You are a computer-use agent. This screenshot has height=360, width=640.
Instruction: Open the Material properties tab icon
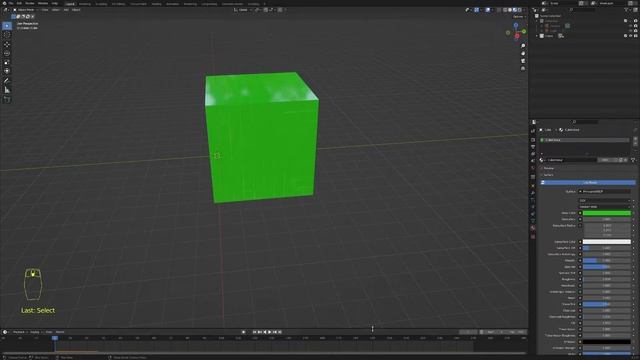pyautogui.click(x=533, y=228)
